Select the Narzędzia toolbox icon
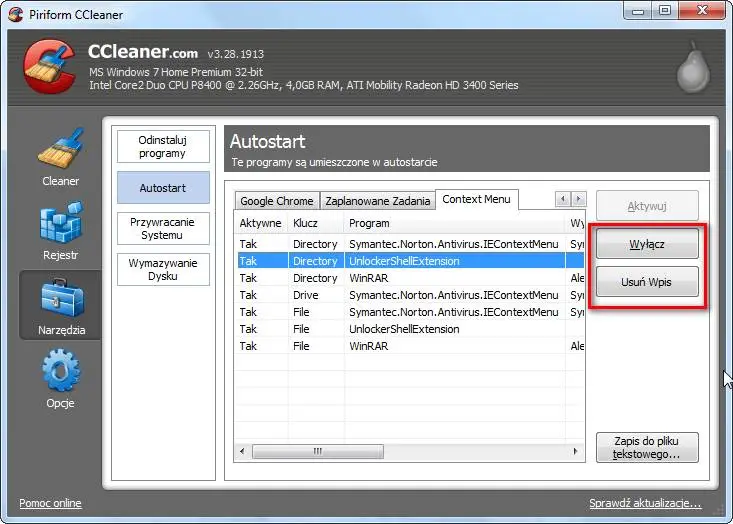Screen dimensions: 733x524 pyautogui.click(x=60, y=298)
